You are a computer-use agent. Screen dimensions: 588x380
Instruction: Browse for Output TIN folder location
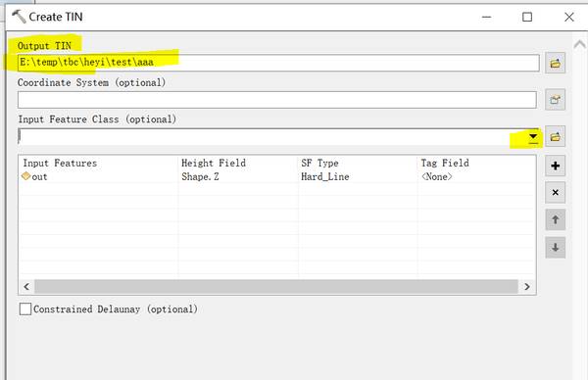coord(555,63)
